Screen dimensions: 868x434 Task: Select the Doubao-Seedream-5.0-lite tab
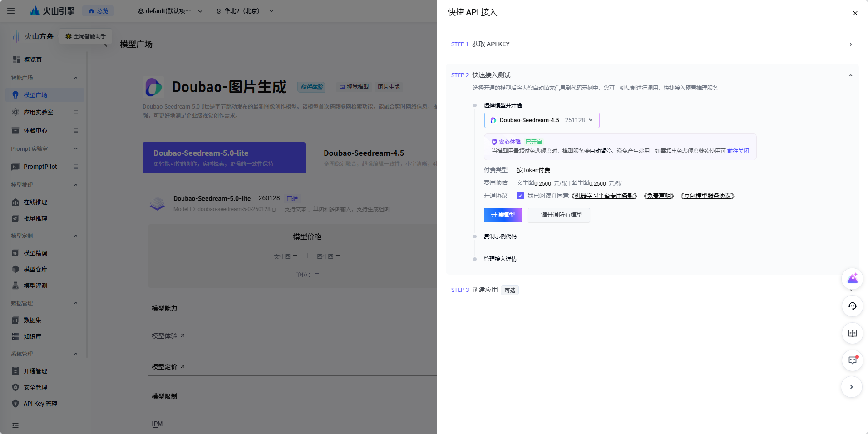point(224,158)
